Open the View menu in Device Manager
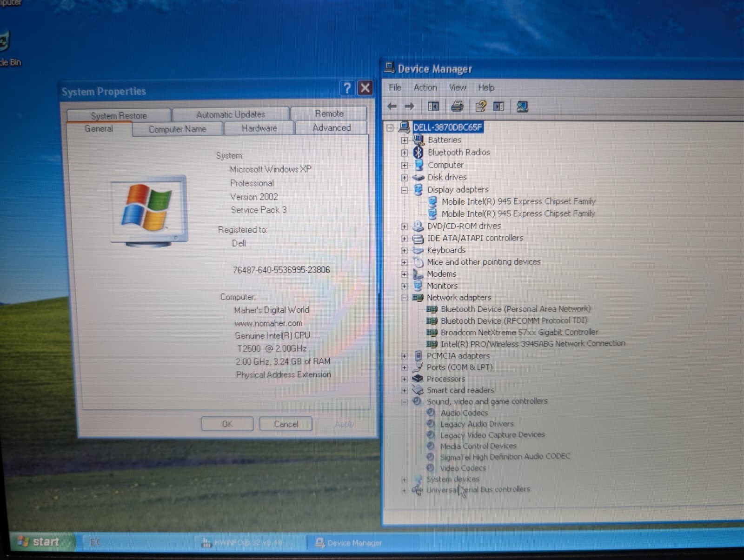The width and height of the screenshot is (744, 560). point(458,87)
